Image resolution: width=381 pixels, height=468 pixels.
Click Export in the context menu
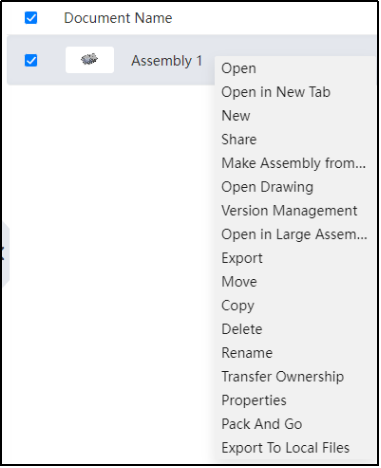(x=242, y=258)
